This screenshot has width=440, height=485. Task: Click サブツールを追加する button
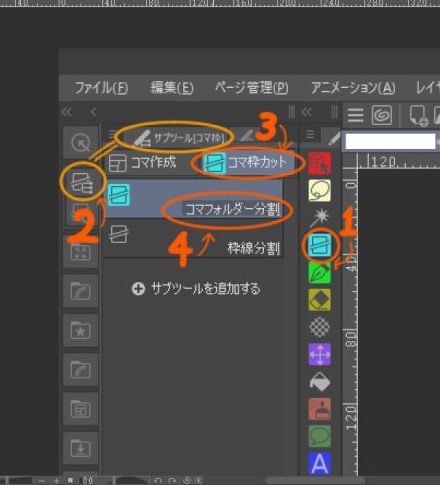tap(196, 289)
